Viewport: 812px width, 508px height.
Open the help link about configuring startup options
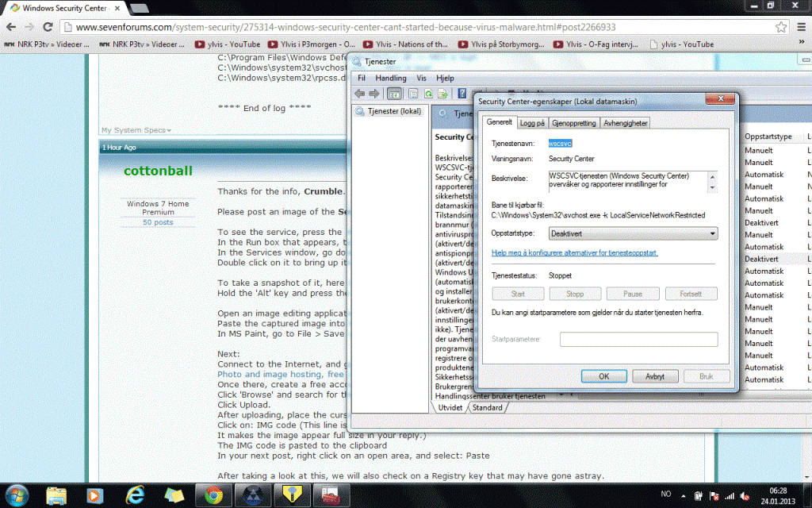pos(574,253)
